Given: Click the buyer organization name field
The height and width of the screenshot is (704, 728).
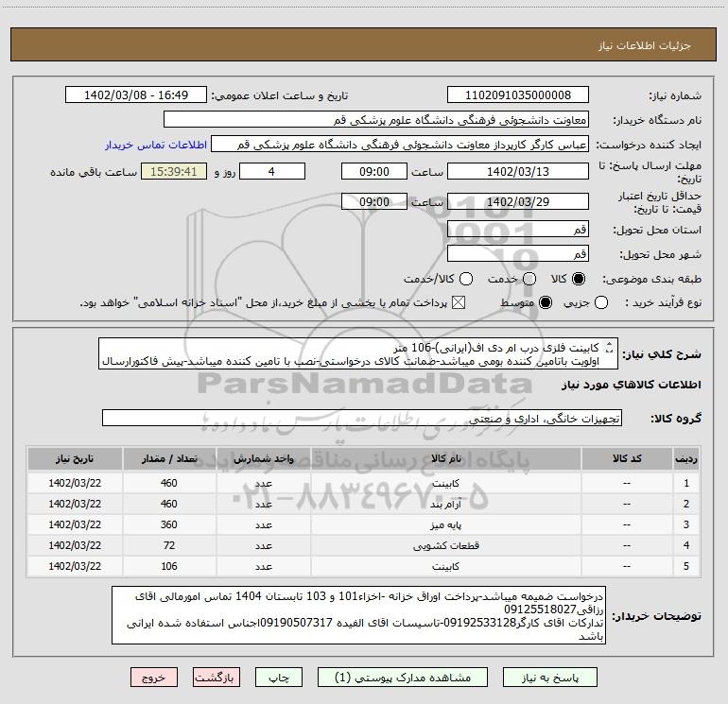Looking at the screenshot, I should 376,120.
